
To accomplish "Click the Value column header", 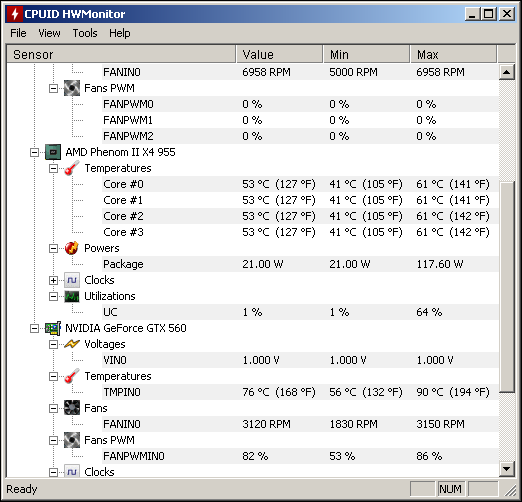I will point(279,54).
